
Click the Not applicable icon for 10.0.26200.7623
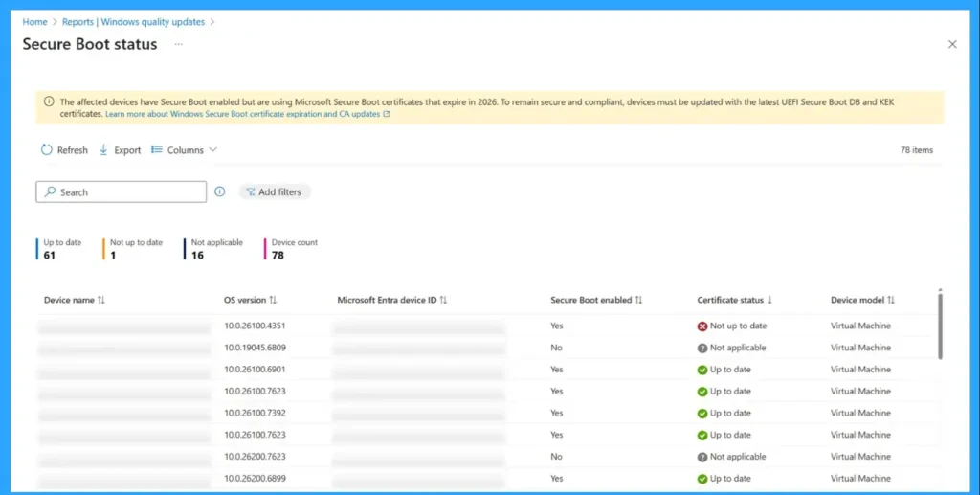(702, 457)
